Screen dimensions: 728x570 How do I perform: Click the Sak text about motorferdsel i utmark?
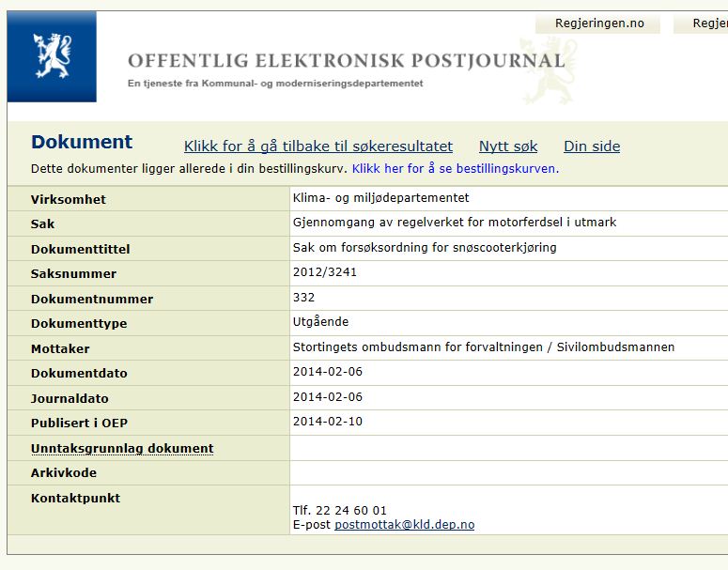pyautogui.click(x=455, y=223)
